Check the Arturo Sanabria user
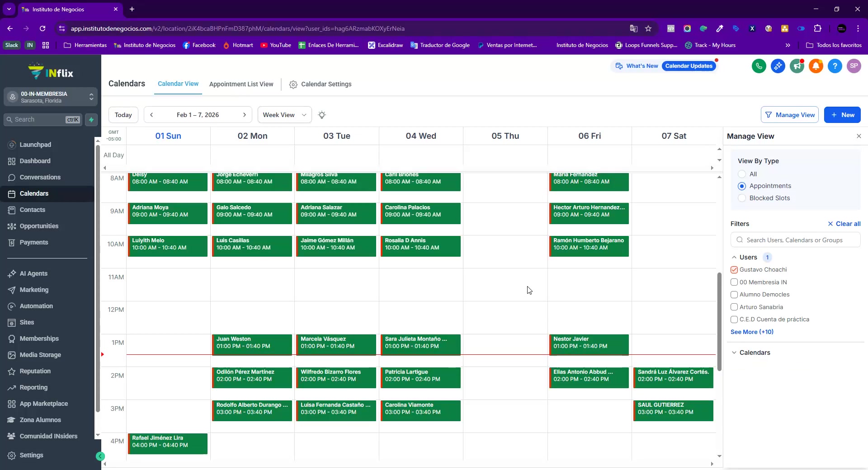 [734, 307]
